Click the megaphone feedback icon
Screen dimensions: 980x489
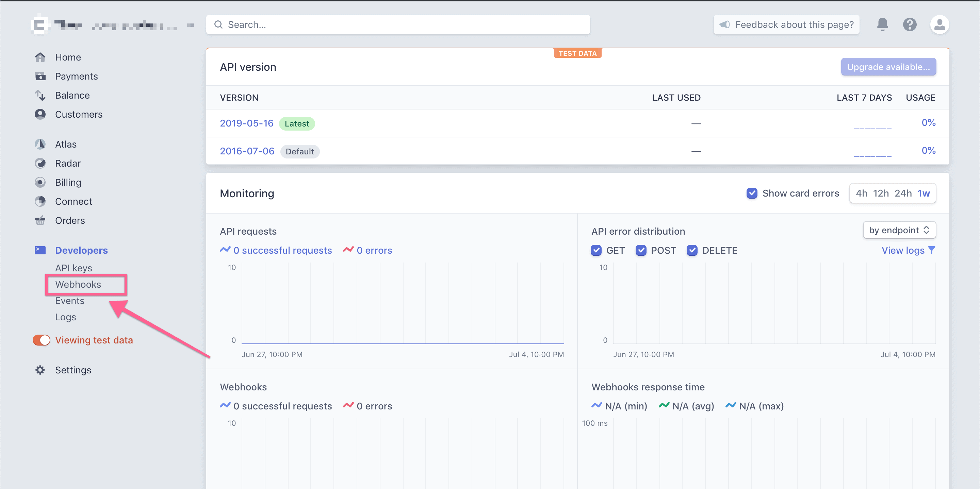point(724,24)
